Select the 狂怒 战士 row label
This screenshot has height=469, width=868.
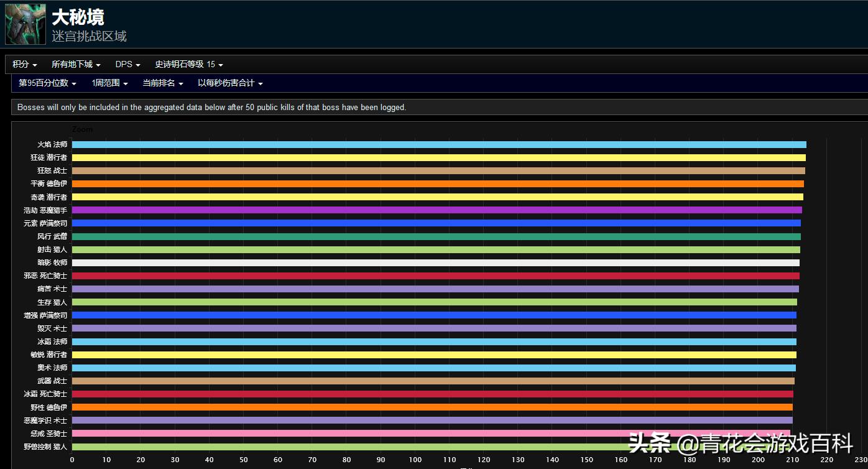pyautogui.click(x=52, y=170)
